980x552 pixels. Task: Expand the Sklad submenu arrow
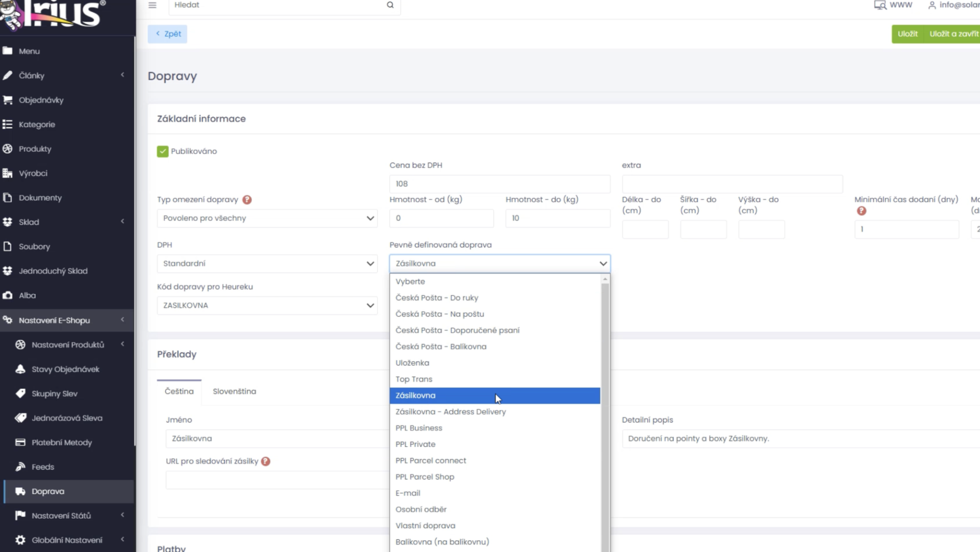point(123,221)
